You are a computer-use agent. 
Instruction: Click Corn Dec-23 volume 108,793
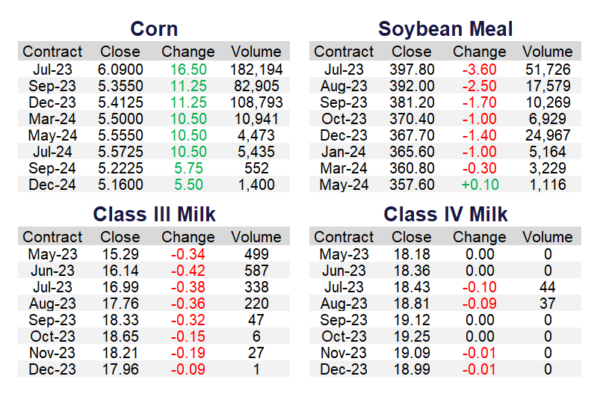[256, 103]
